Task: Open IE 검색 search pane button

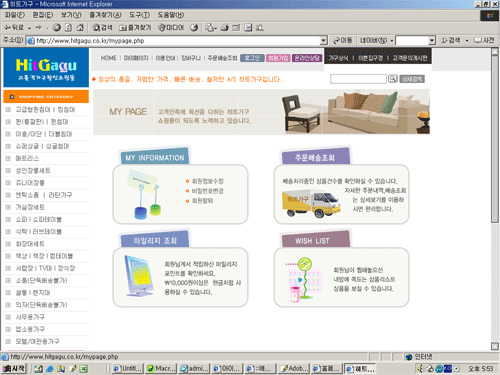Action: 102,28
